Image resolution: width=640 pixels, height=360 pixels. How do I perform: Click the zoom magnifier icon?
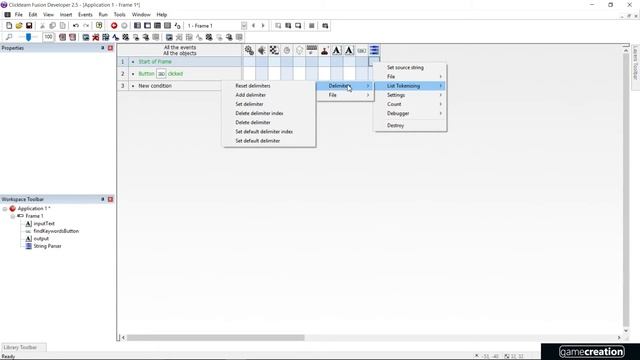(x=9, y=37)
